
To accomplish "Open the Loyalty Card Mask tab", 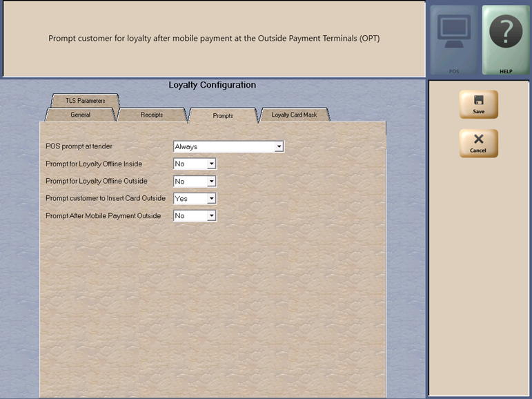I will (x=294, y=115).
